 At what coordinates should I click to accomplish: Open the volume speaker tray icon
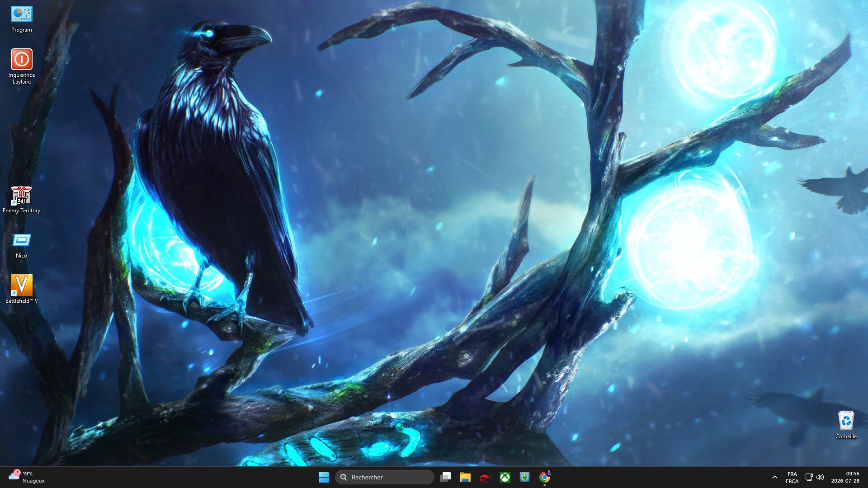(820, 477)
